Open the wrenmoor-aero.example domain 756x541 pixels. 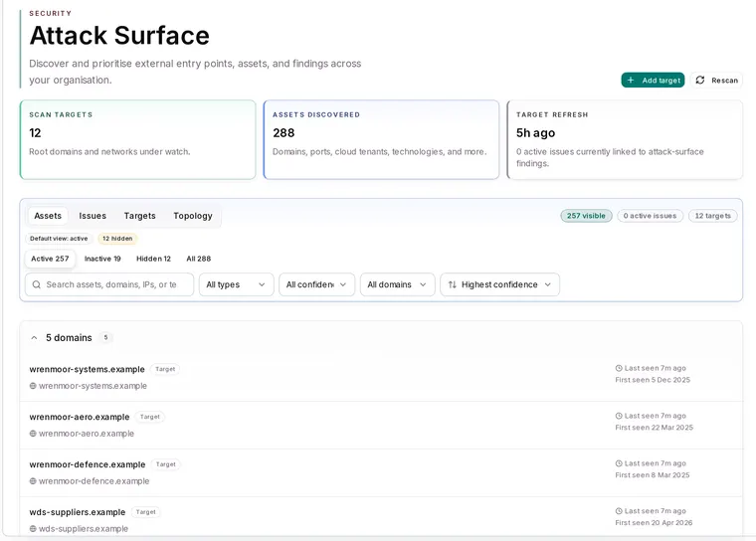(x=80, y=417)
